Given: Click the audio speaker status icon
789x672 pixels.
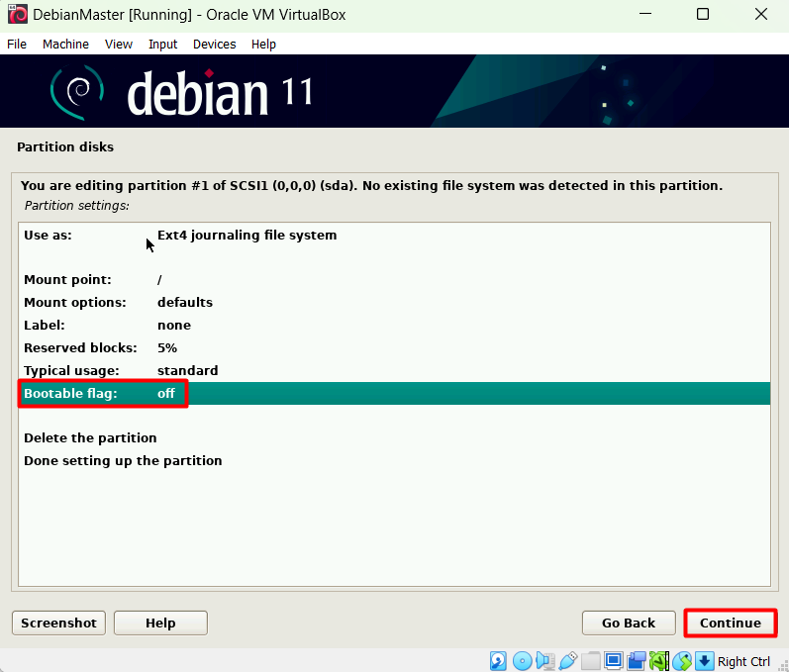Looking at the screenshot, I should coord(544,661).
